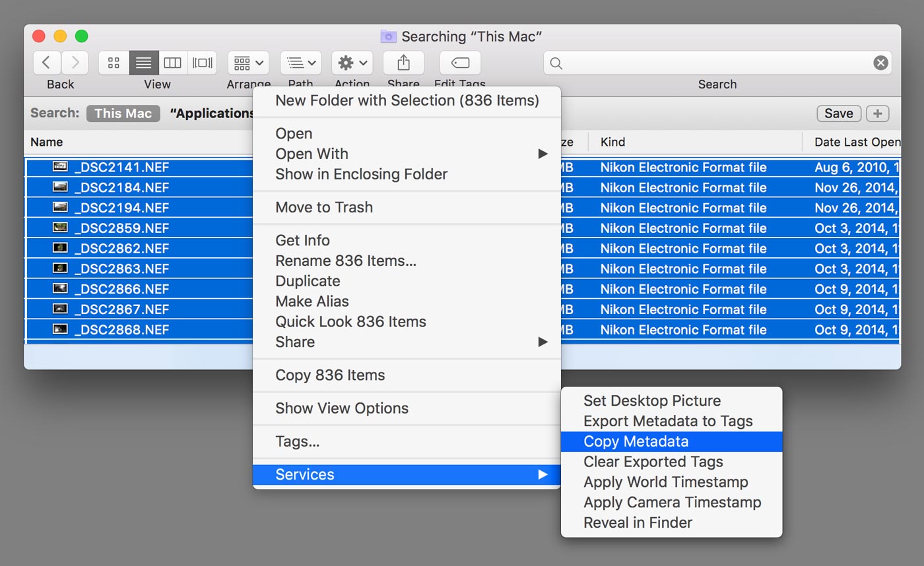Switch to column view mode
Image resolution: width=924 pixels, height=566 pixels.
point(172,63)
